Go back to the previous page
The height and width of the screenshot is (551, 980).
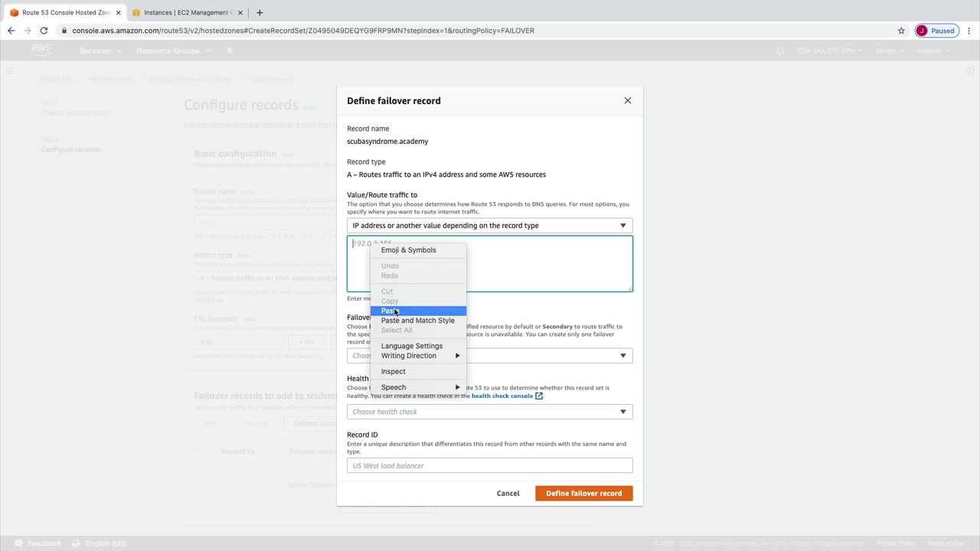pyautogui.click(x=11, y=31)
